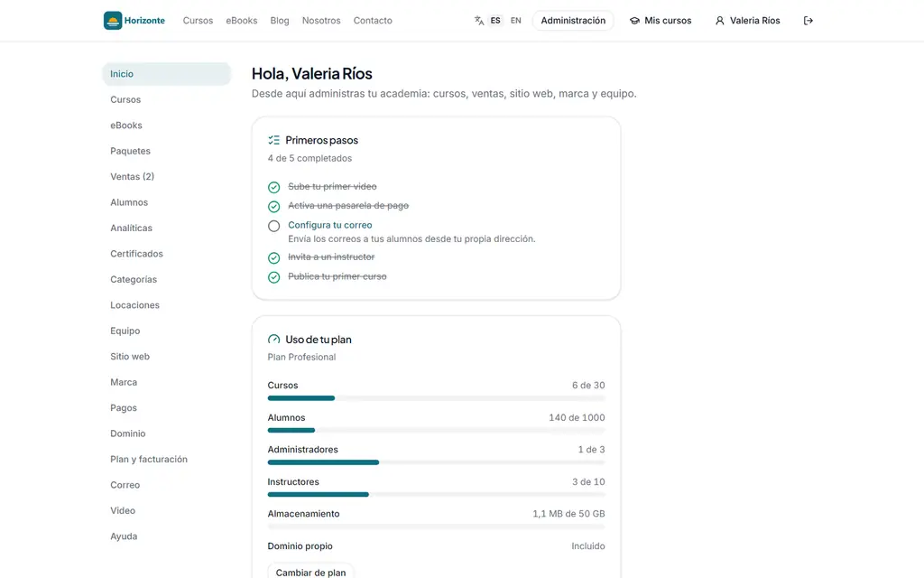
Task: Toggle the 'Invita a un instructor' check
Action: [x=274, y=257]
